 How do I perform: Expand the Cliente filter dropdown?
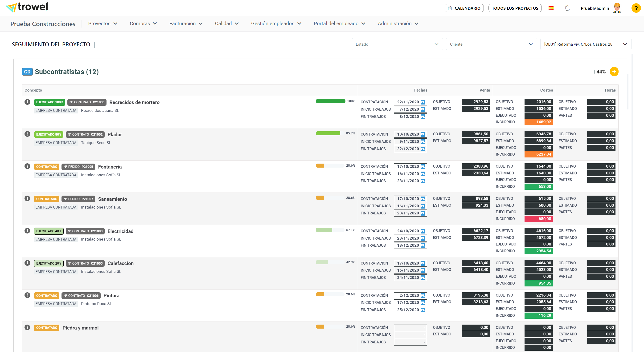pos(491,44)
